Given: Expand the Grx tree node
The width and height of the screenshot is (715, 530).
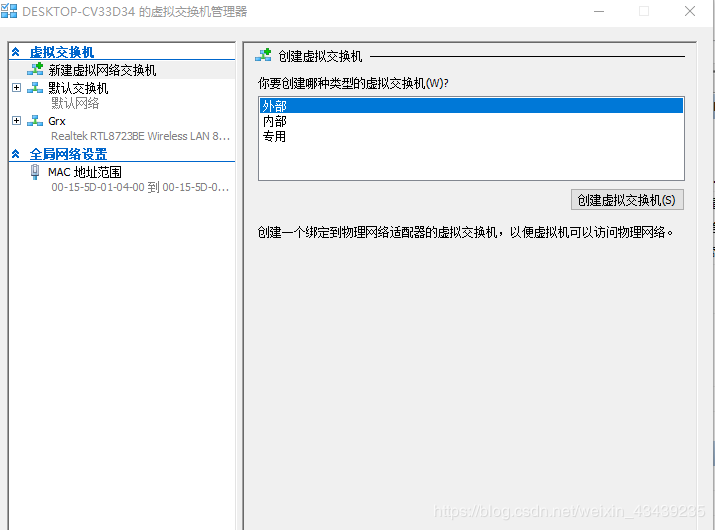Looking at the screenshot, I should tap(16, 120).
